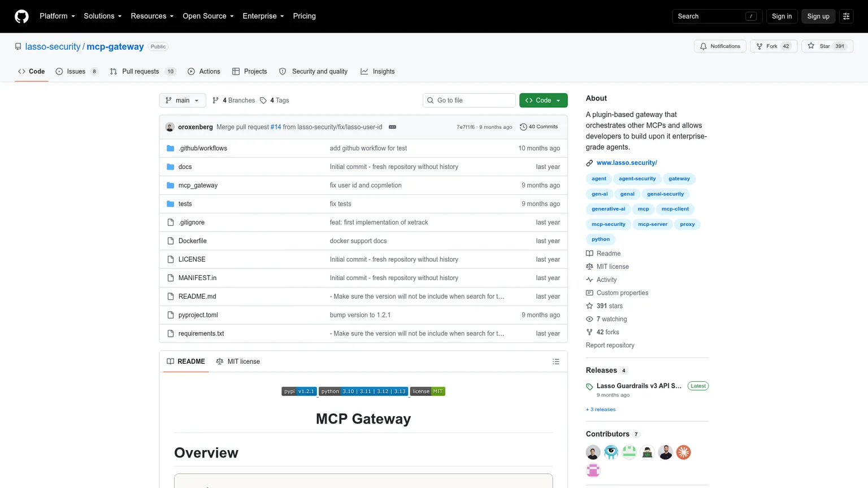The height and width of the screenshot is (488, 868).
Task: Open the www.lasso.security link
Action: click(x=627, y=163)
